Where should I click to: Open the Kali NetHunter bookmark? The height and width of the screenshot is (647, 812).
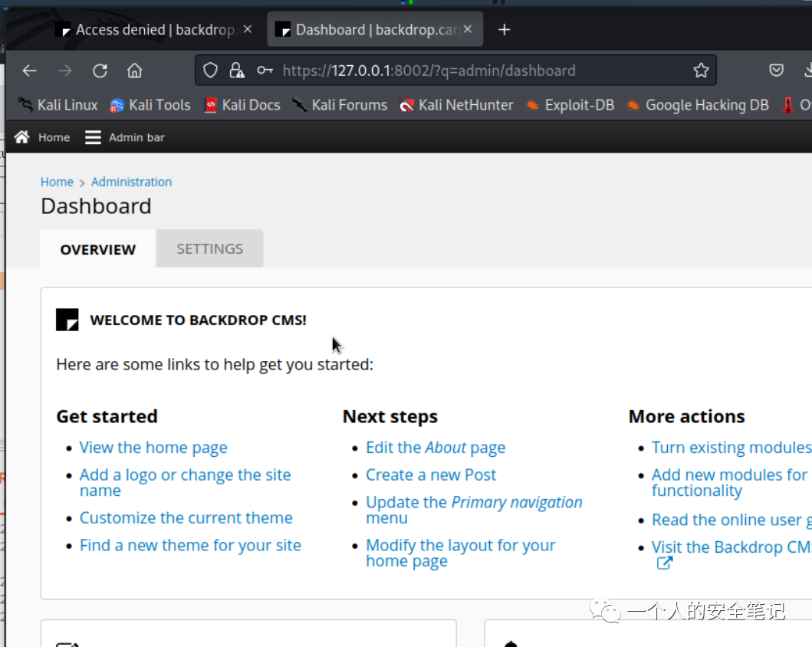[456, 105]
